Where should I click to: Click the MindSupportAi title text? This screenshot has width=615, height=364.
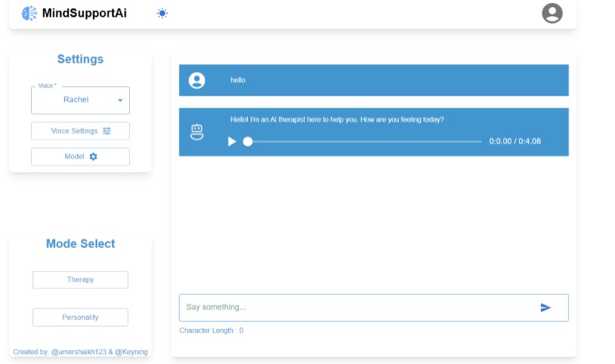tap(85, 13)
